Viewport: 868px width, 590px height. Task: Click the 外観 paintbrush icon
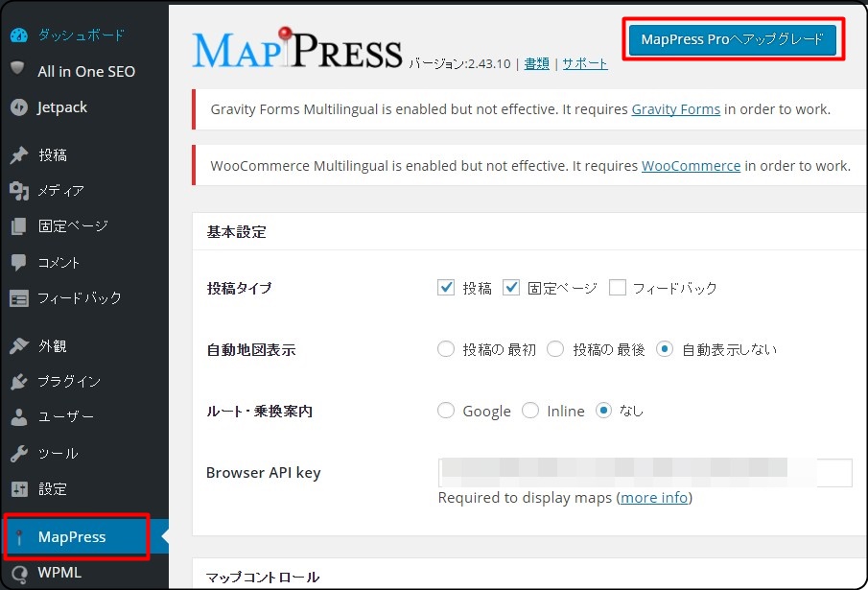pos(19,346)
